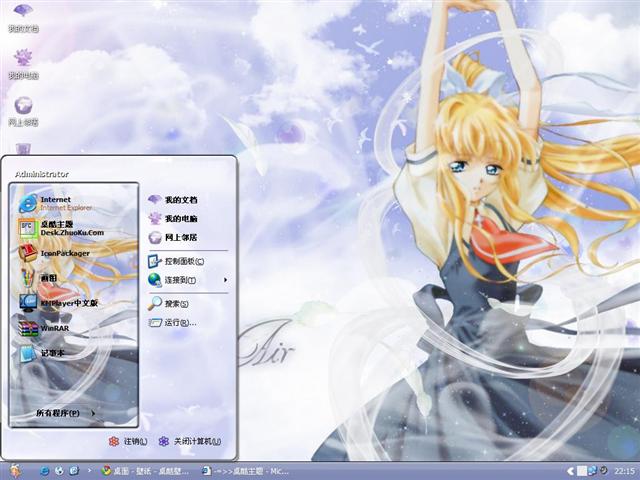
Task: Click the round tray icon before clock
Action: point(603,470)
